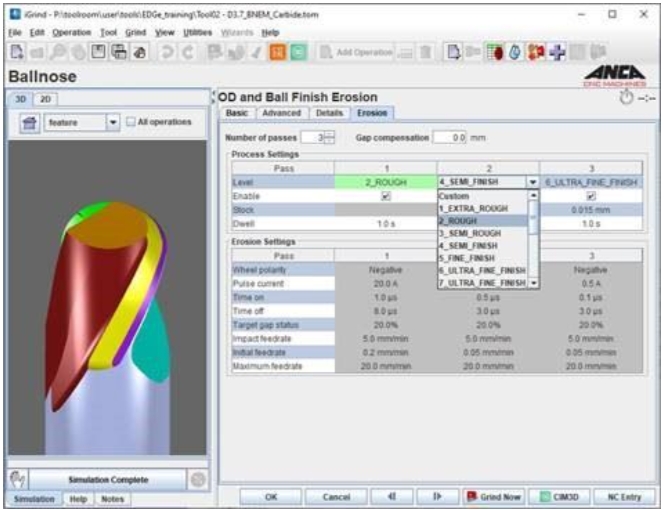Click the Gap compensation input field
This screenshot has width=664, height=510.
pos(450,138)
